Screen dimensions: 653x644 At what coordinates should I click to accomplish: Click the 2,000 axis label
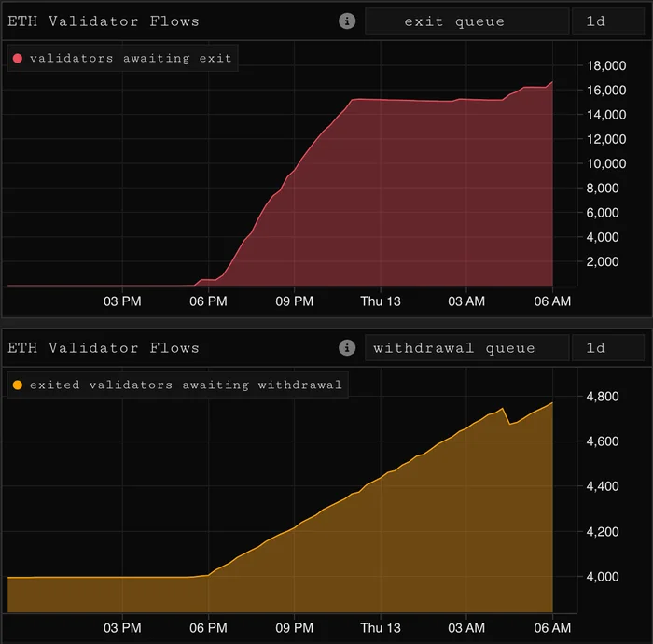pos(603,261)
